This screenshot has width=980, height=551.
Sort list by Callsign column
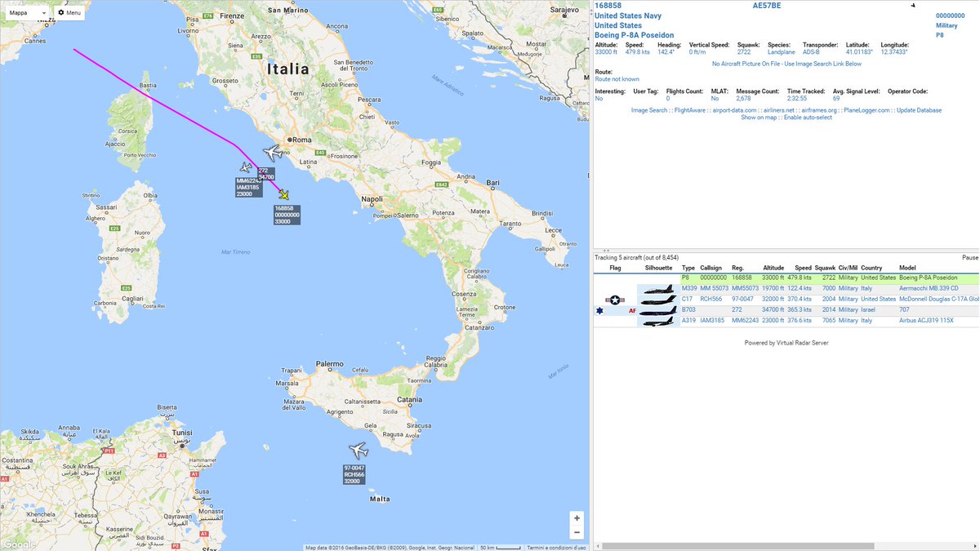pyautogui.click(x=711, y=268)
